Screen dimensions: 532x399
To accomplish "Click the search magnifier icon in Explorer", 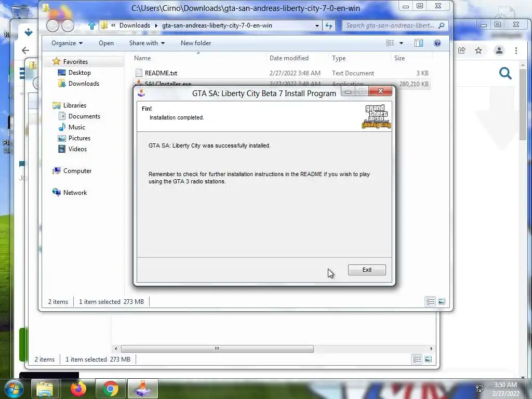I will click(442, 25).
